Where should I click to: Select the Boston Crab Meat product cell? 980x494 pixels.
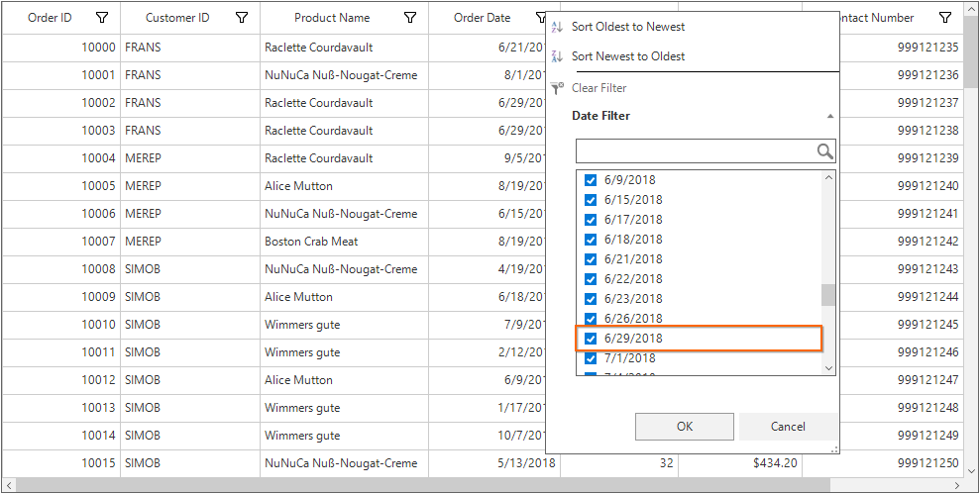coord(345,242)
